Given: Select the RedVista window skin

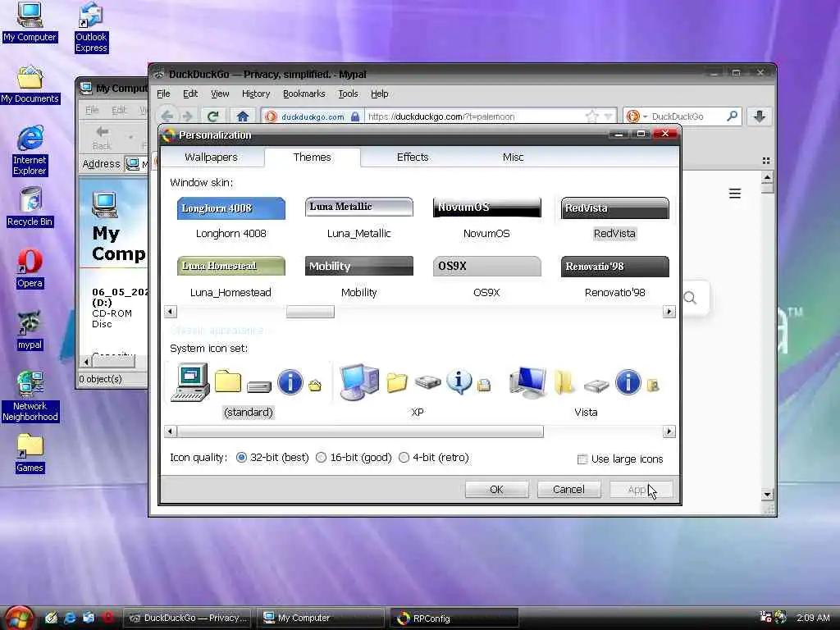Looking at the screenshot, I should (614, 218).
